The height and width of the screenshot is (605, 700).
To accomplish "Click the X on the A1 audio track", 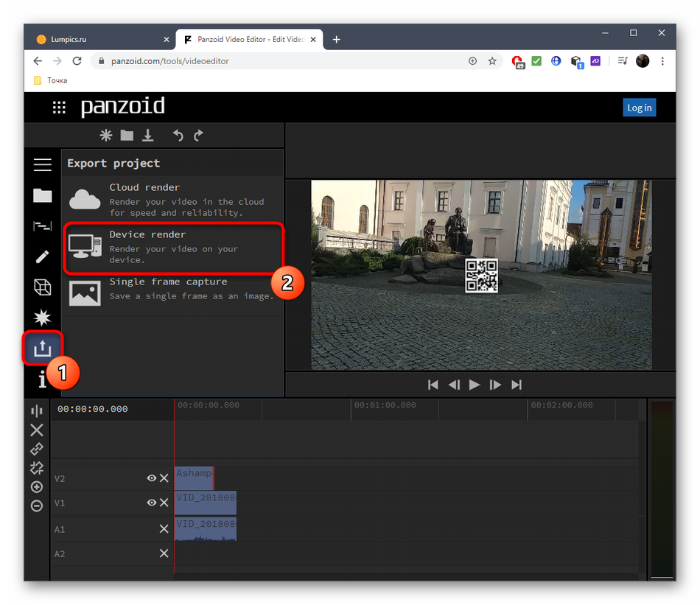I will tap(164, 529).
